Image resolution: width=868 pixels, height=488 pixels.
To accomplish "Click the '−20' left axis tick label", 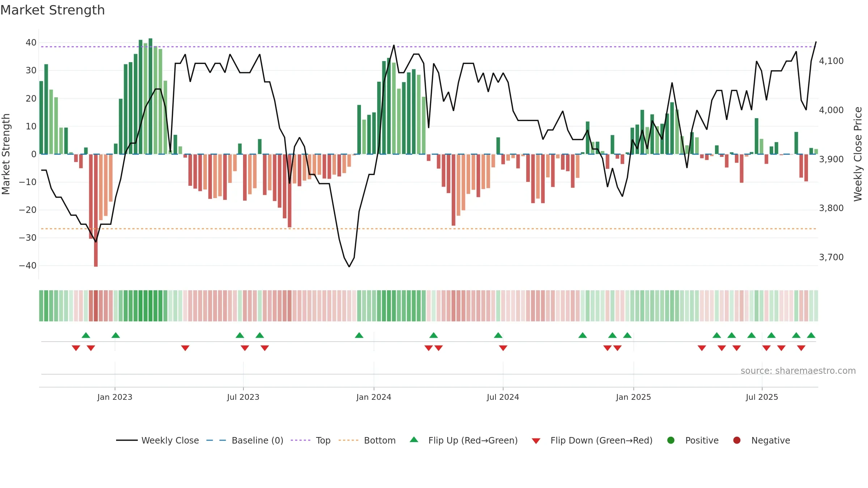I will [x=28, y=210].
